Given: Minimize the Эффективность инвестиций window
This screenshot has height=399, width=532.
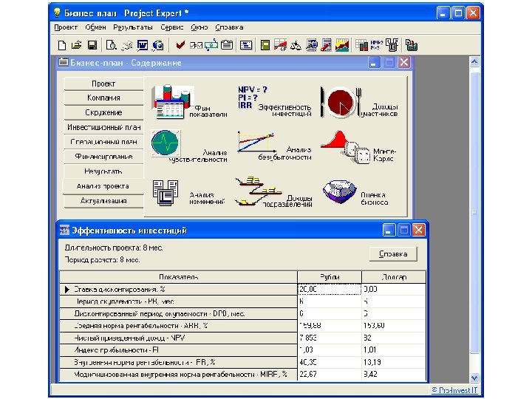Looking at the screenshot, I should tap(389, 231).
